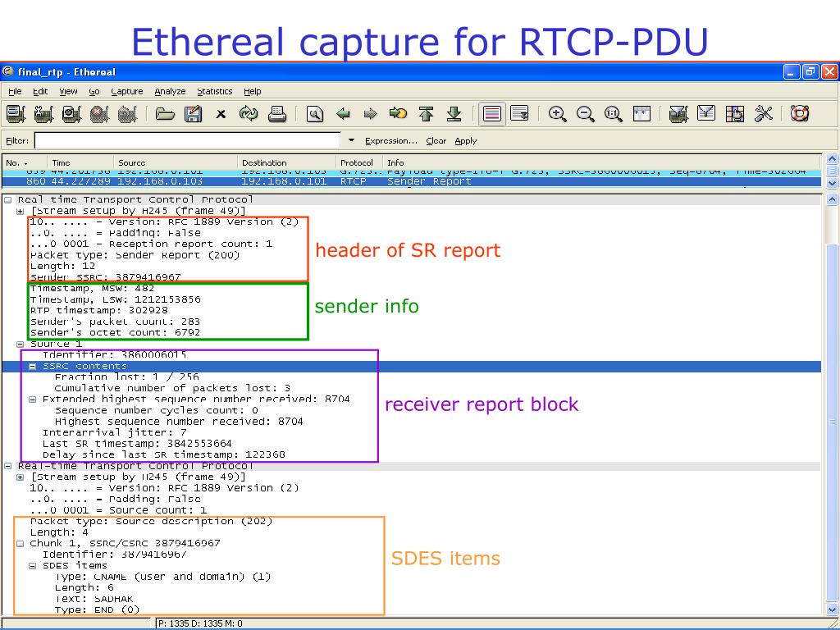Open the Analyze menu
The width and height of the screenshot is (840, 630).
click(170, 92)
